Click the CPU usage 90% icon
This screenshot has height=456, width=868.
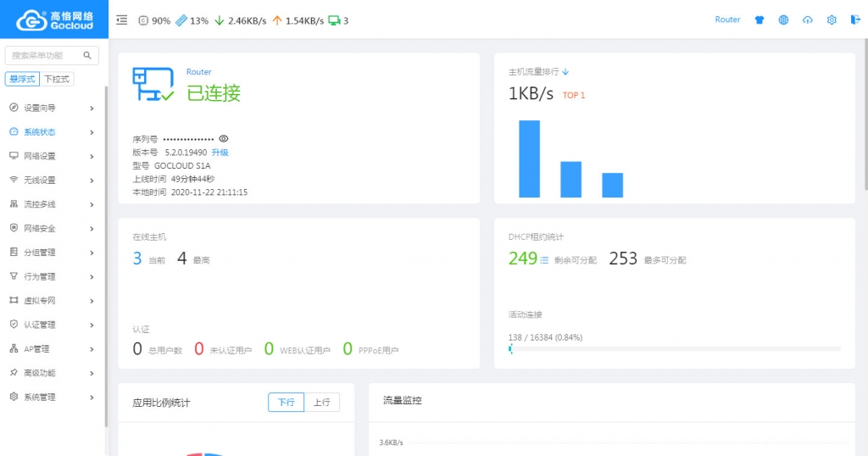(x=143, y=20)
